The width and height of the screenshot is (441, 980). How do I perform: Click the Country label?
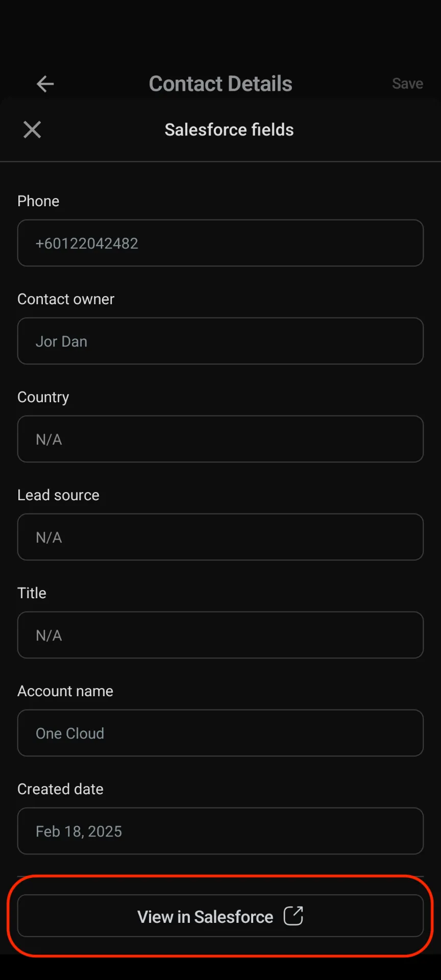43,397
